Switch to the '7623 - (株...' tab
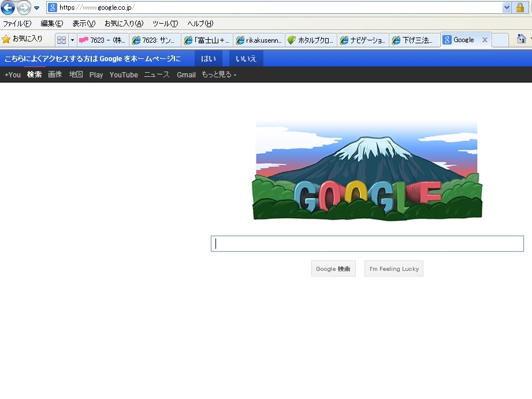The image size is (532, 399). tap(103, 40)
